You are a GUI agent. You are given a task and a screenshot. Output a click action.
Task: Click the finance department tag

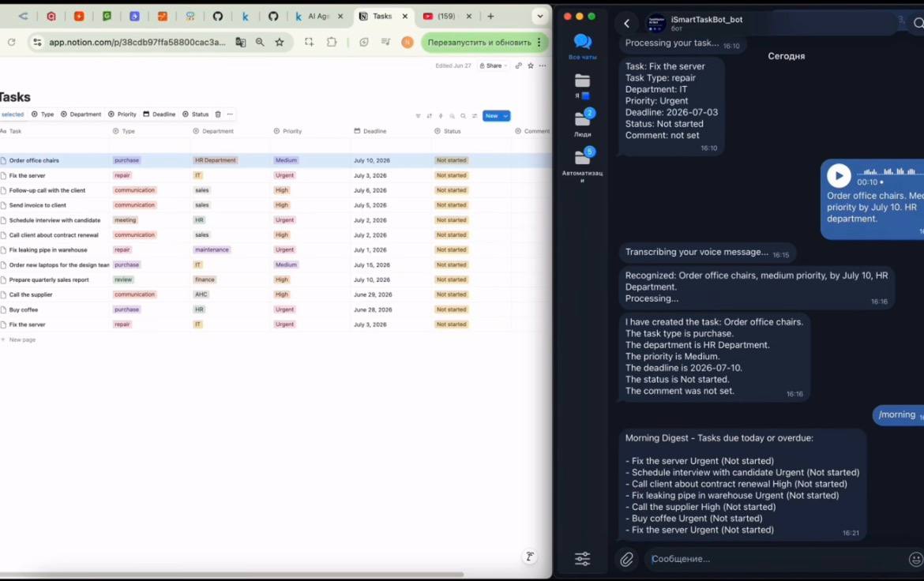(x=205, y=280)
